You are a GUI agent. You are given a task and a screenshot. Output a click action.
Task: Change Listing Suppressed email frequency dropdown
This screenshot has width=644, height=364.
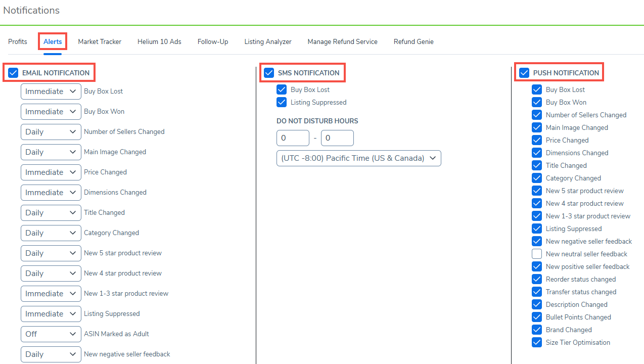pyautogui.click(x=51, y=314)
